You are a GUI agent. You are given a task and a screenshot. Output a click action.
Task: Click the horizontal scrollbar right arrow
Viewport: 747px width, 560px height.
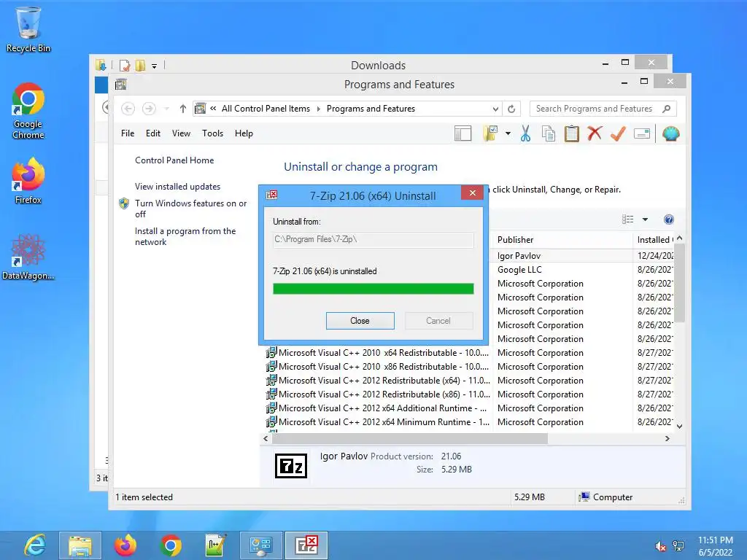[667, 438]
